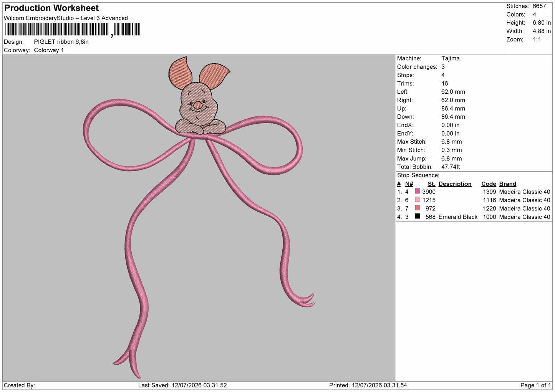Click the St. column header
Screen dimensions: 555x392
[431, 184]
